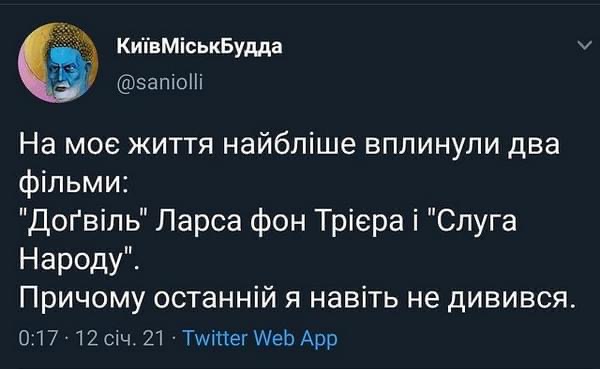Select the date 12 січ. 21
The width and height of the screenshot is (600, 369).
(x=120, y=338)
